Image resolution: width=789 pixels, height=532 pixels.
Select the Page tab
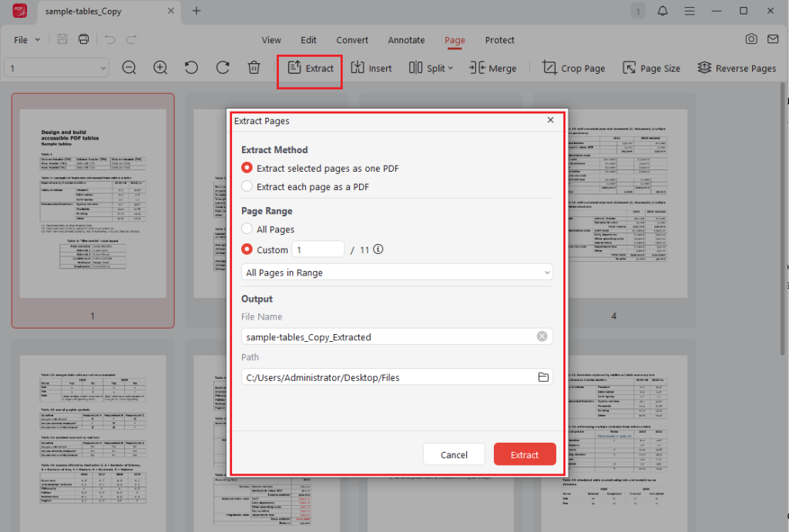[x=455, y=40]
